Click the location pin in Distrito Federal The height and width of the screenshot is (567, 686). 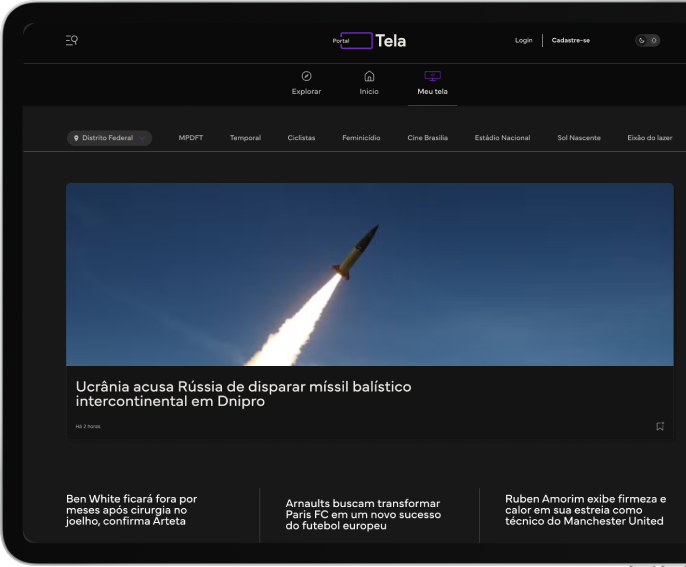pyautogui.click(x=76, y=138)
